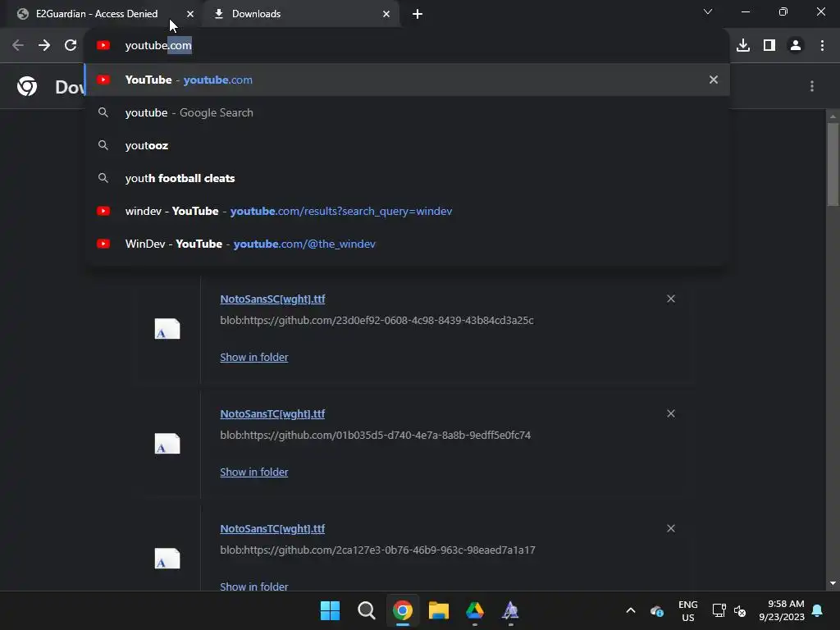This screenshot has width=840, height=630.
Task: Click the youtube.com/results?search_query=windev URL text
Action: pos(341,211)
